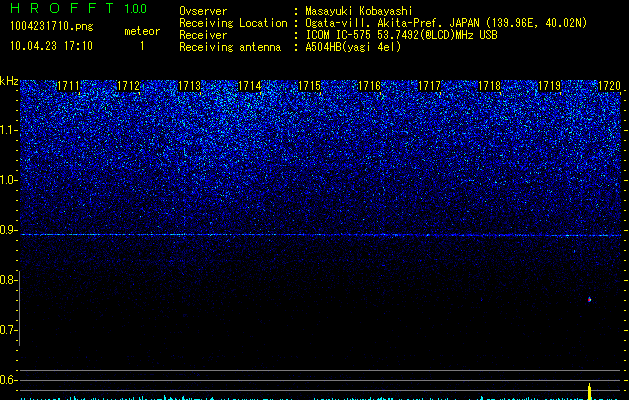This screenshot has width=629, height=400.
Task: Click time marker 1720
Action: tap(609, 86)
